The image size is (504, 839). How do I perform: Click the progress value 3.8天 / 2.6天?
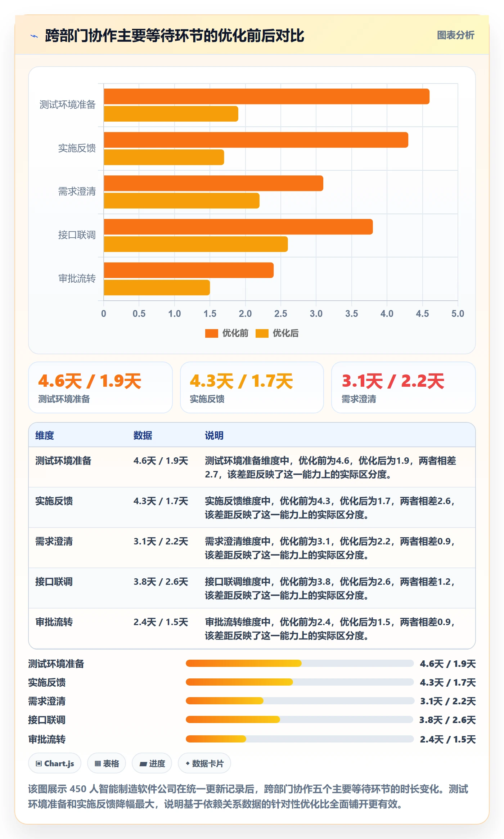[x=447, y=720]
